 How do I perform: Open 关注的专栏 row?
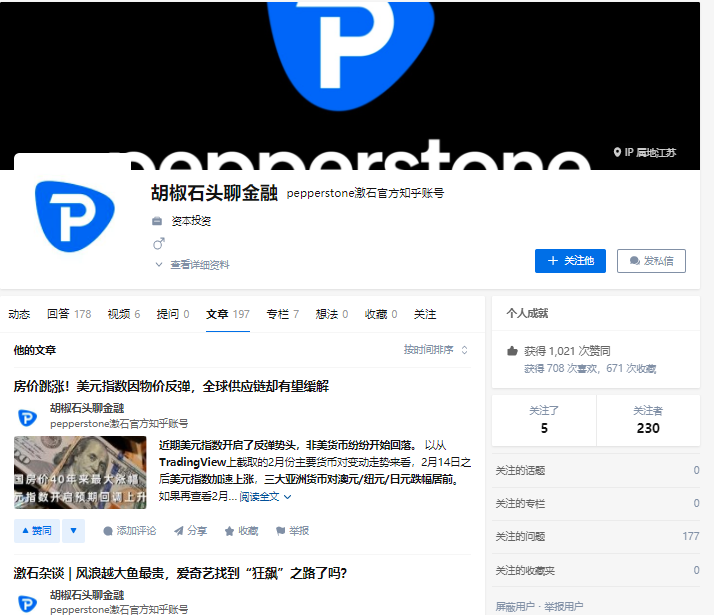(596, 503)
